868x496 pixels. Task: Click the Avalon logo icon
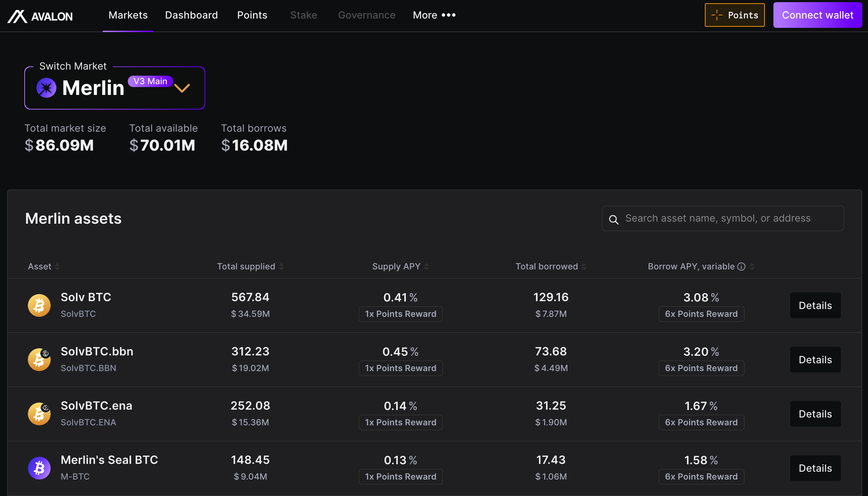(x=17, y=16)
